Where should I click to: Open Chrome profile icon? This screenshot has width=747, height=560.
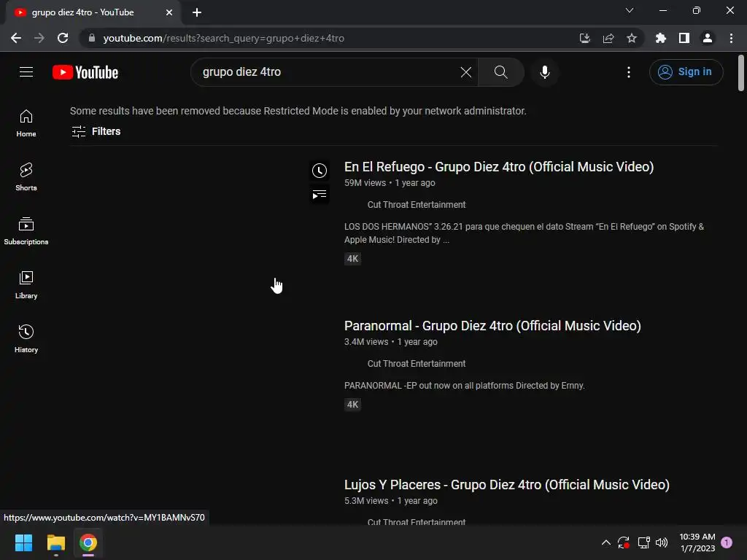click(707, 38)
